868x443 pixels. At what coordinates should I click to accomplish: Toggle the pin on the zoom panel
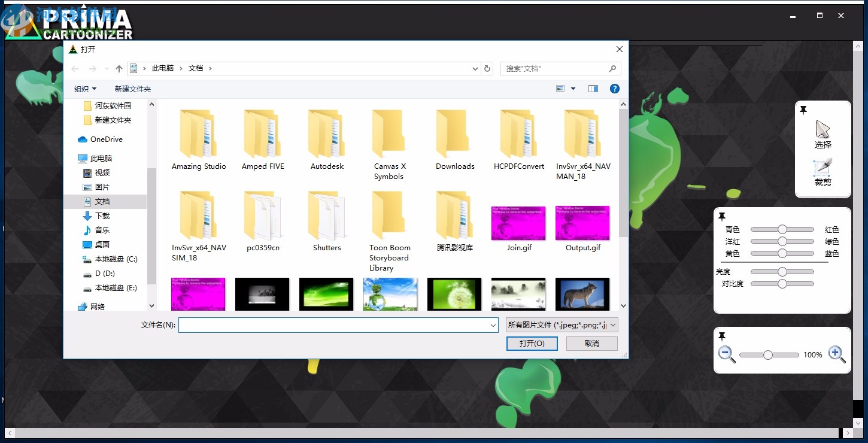coord(722,336)
